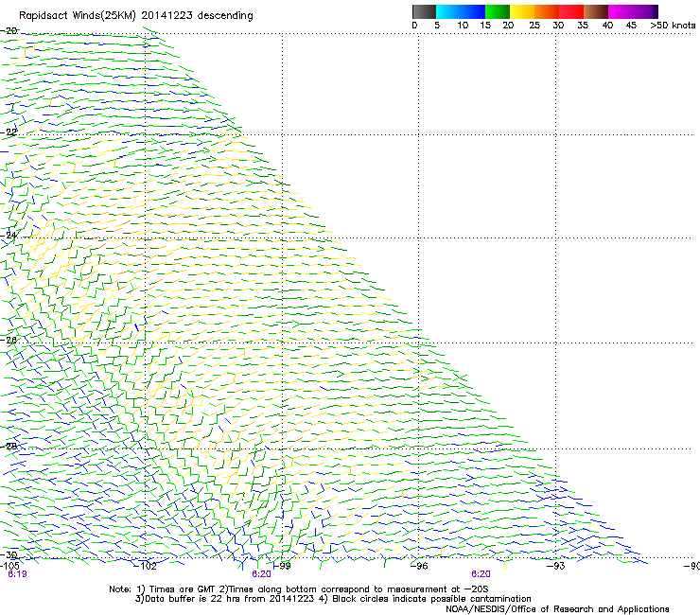Viewport: 700px width, 615px height.
Task: Click the '0' legend scale label
Action: (x=414, y=26)
